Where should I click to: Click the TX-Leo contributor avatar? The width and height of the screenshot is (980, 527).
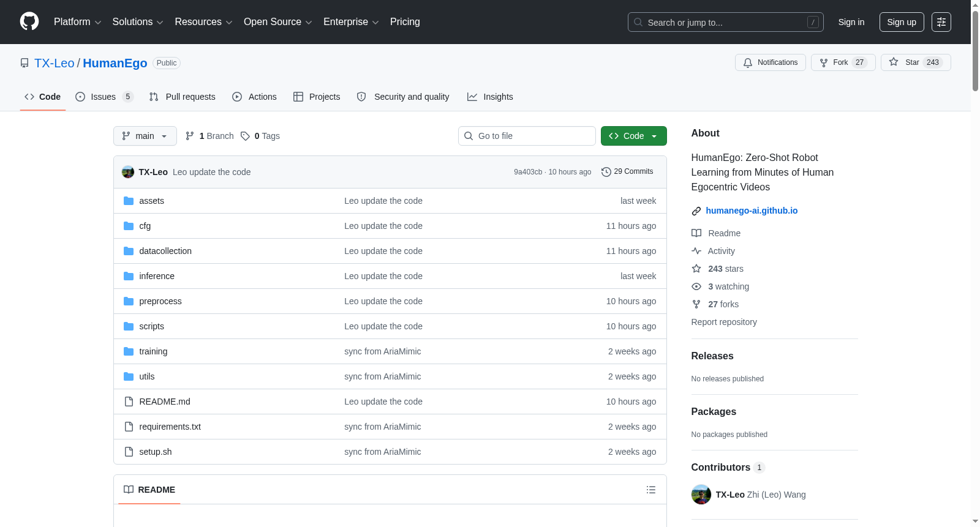click(701, 495)
